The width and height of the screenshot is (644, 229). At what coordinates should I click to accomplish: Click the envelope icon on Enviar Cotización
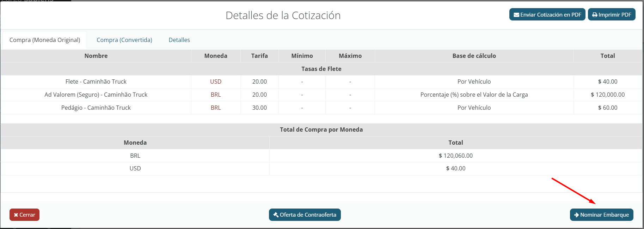tap(516, 15)
